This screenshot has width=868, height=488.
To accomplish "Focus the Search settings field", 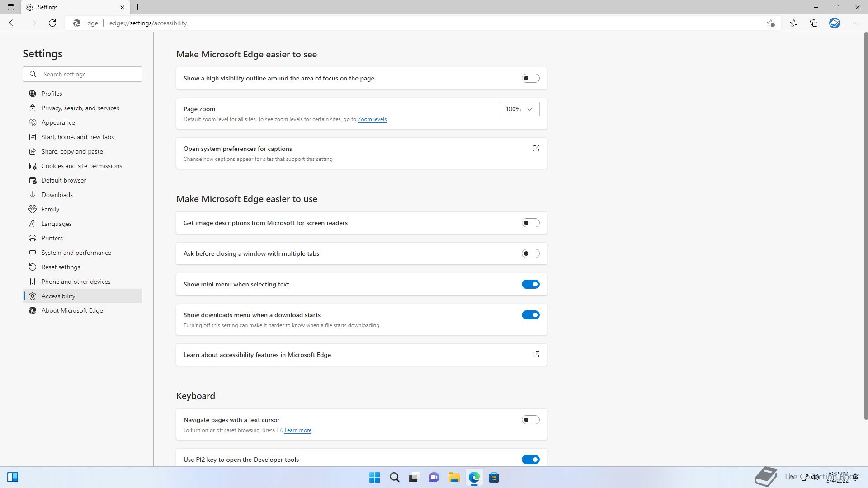I will pos(82,74).
